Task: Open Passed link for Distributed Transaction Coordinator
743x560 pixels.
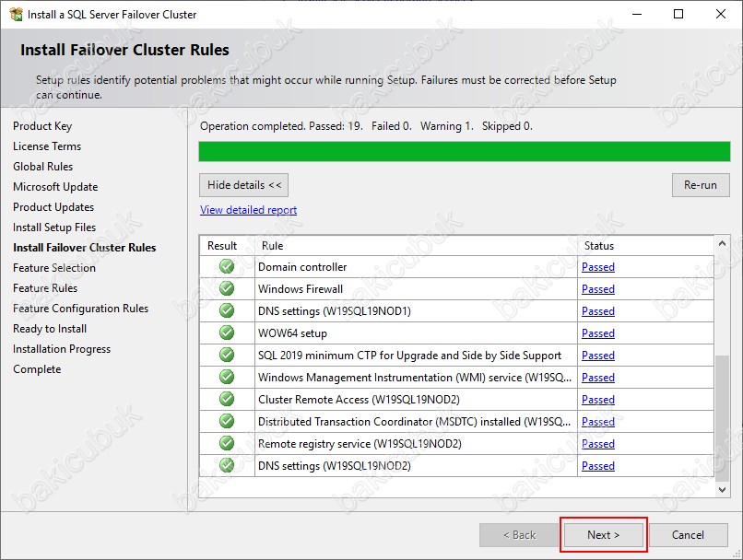Action: coord(598,421)
